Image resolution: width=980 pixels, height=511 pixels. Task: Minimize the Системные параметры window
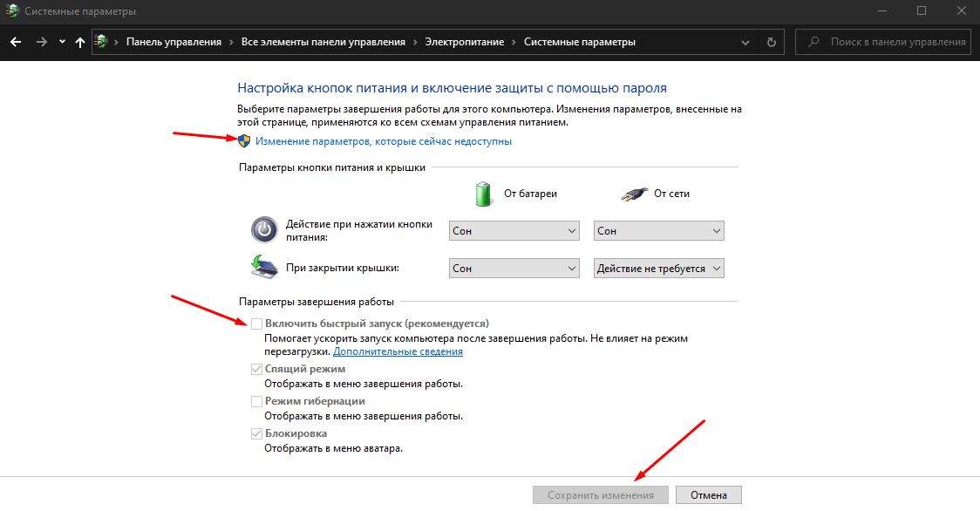pyautogui.click(x=881, y=11)
